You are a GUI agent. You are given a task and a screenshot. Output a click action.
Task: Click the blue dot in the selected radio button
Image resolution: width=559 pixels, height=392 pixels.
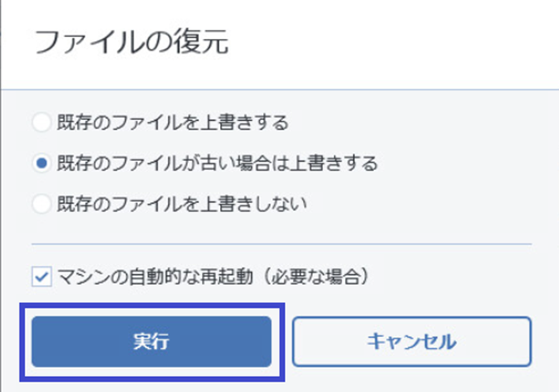(42, 162)
